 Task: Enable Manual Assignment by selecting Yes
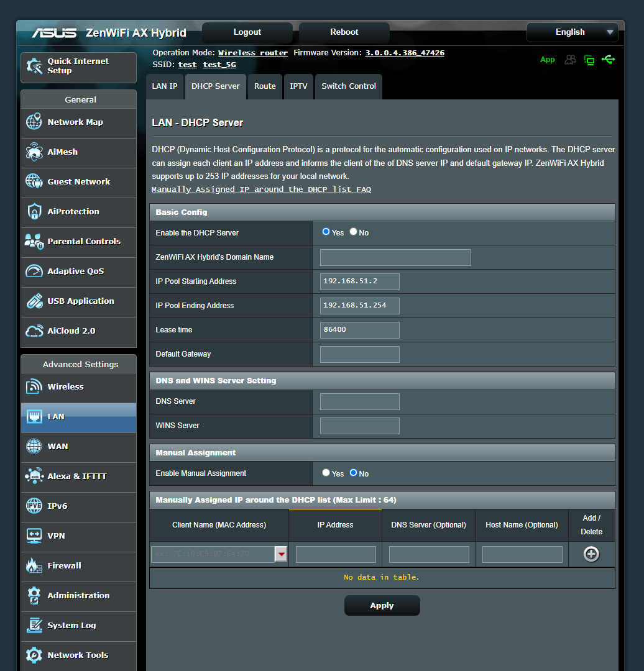click(326, 473)
